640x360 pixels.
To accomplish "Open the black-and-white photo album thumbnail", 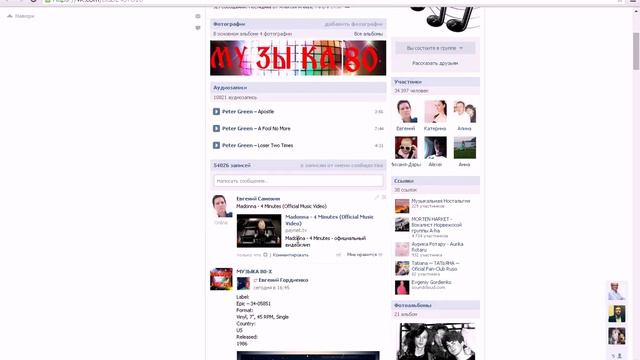I will click(x=437, y=341).
